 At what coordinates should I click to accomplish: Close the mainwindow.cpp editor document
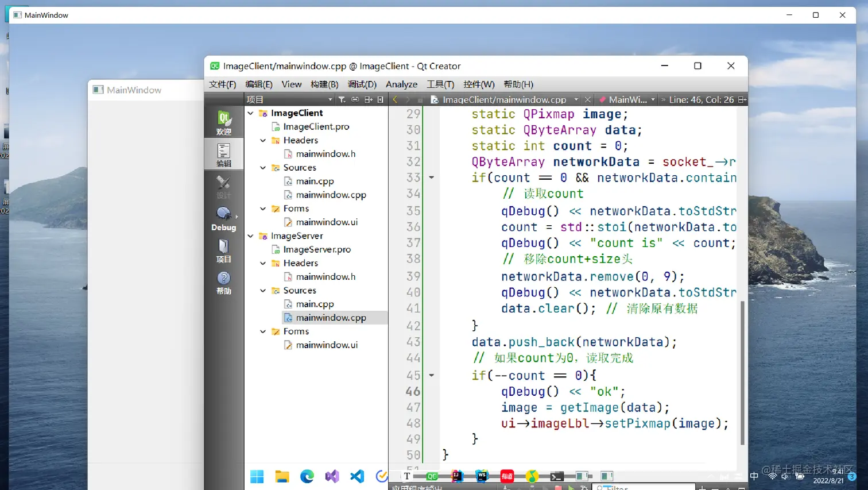coord(587,99)
